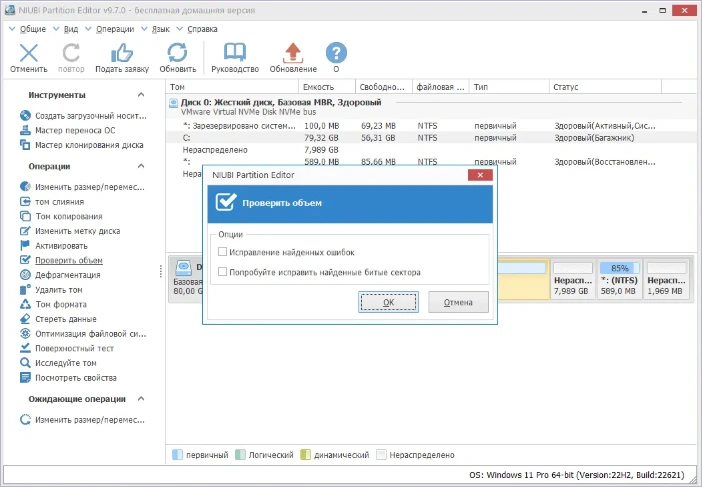Select the Зарезервировано систем… partition row
Viewport: 702px width, 487px height.
click(x=432, y=126)
